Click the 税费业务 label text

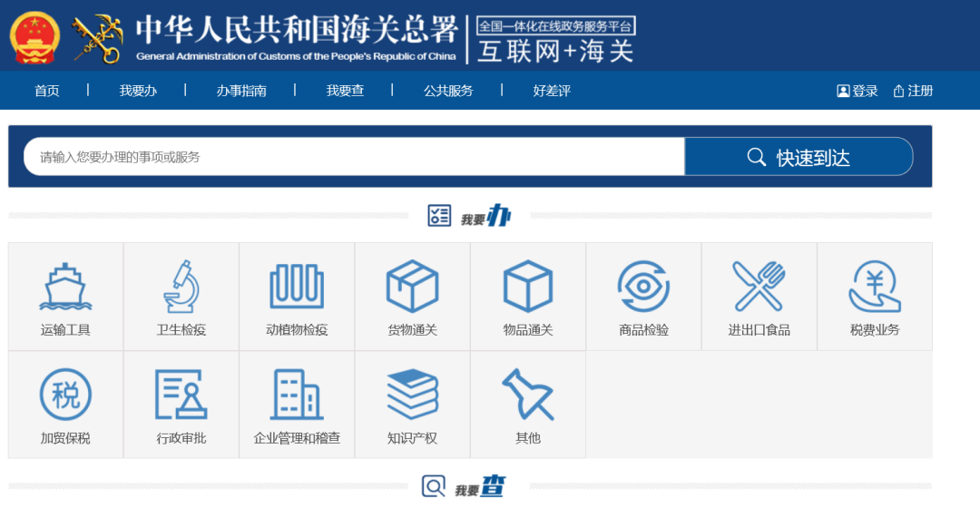(x=875, y=330)
